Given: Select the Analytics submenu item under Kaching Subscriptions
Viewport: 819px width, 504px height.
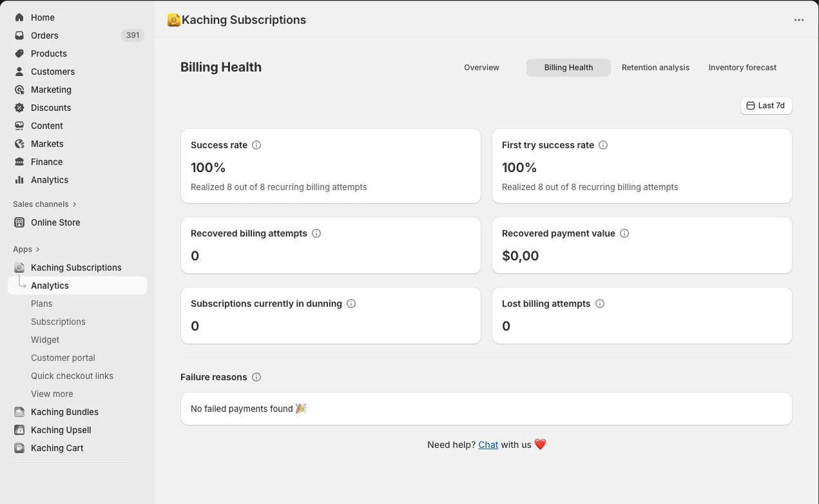Looking at the screenshot, I should click(x=77, y=286).
